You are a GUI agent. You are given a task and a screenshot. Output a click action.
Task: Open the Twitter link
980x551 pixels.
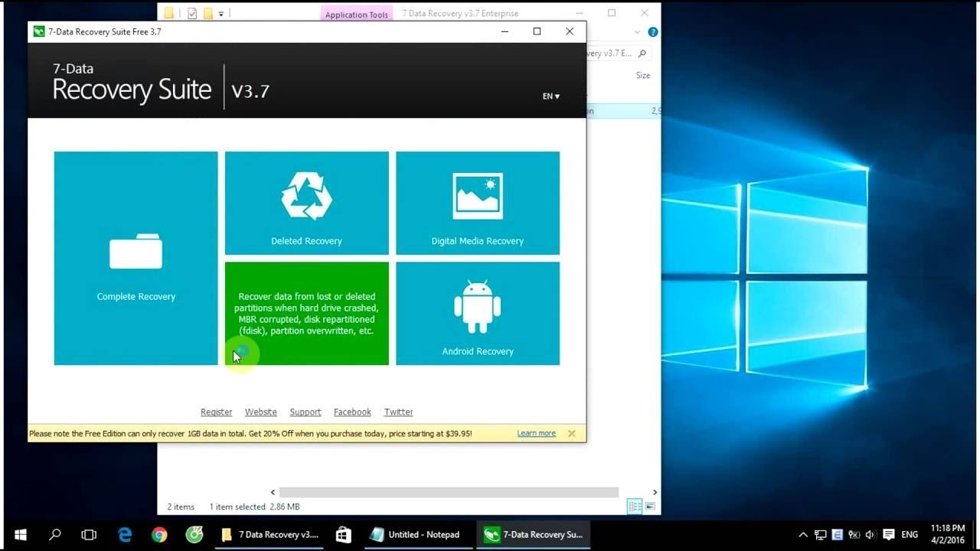398,412
